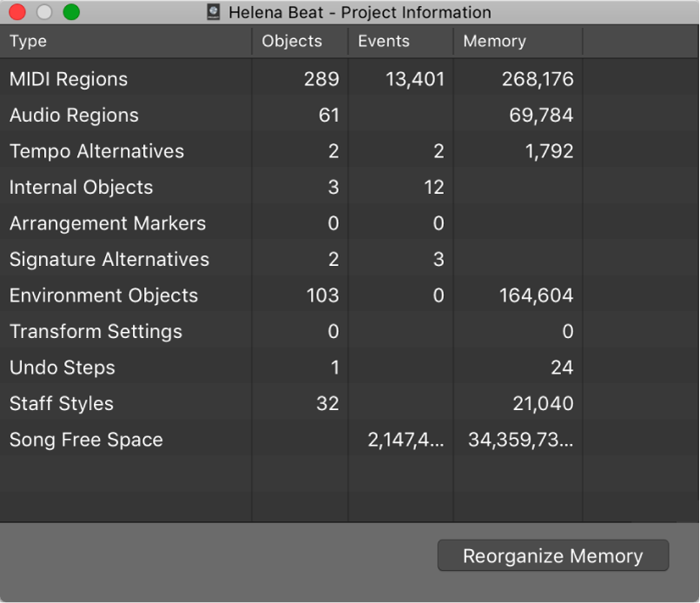Image resolution: width=700 pixels, height=603 pixels.
Task: Close the Project Information window
Action: [17, 12]
